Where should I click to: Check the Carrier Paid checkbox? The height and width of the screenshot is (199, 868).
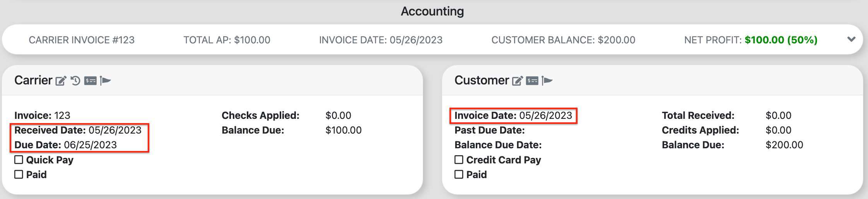tap(19, 174)
